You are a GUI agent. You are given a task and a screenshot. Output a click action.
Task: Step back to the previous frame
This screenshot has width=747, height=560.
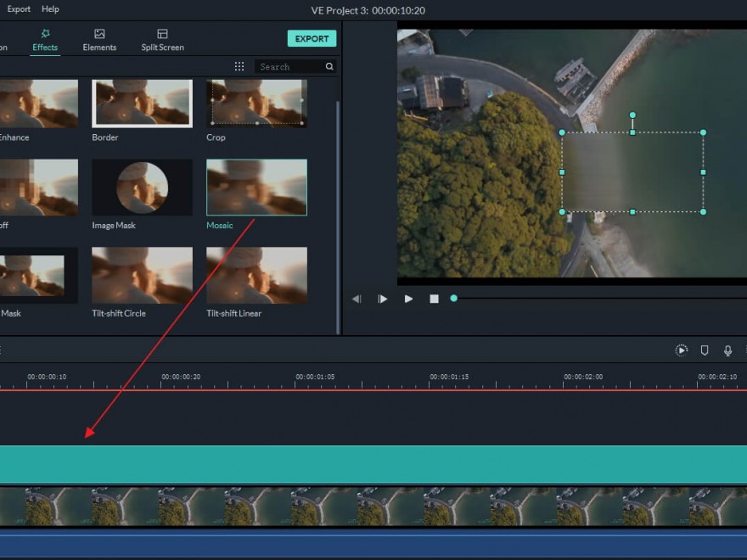357,299
